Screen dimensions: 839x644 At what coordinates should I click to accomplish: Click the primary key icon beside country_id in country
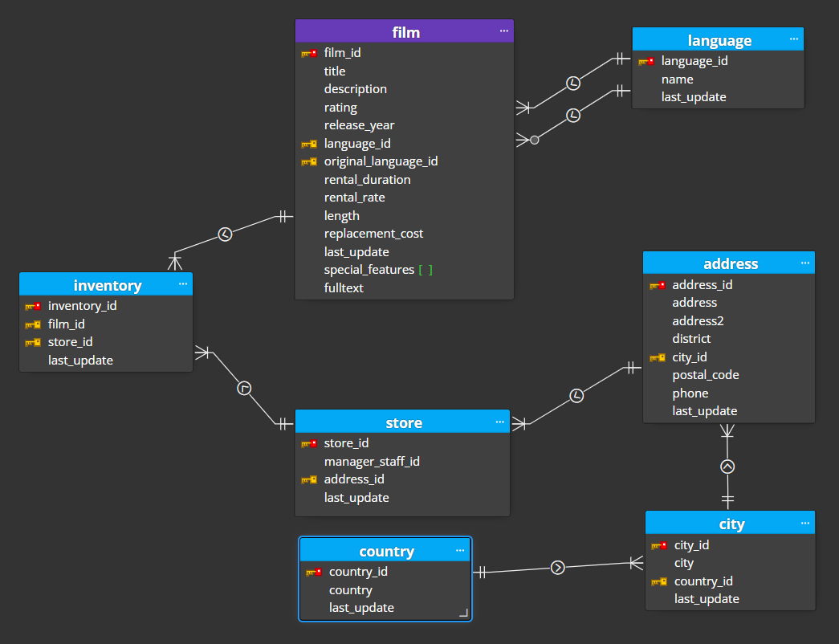pos(313,572)
